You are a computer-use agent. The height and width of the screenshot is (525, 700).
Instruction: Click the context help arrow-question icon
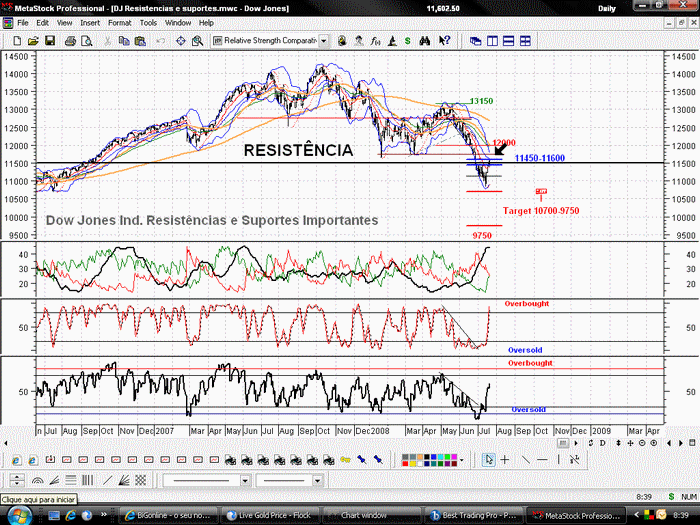point(444,41)
